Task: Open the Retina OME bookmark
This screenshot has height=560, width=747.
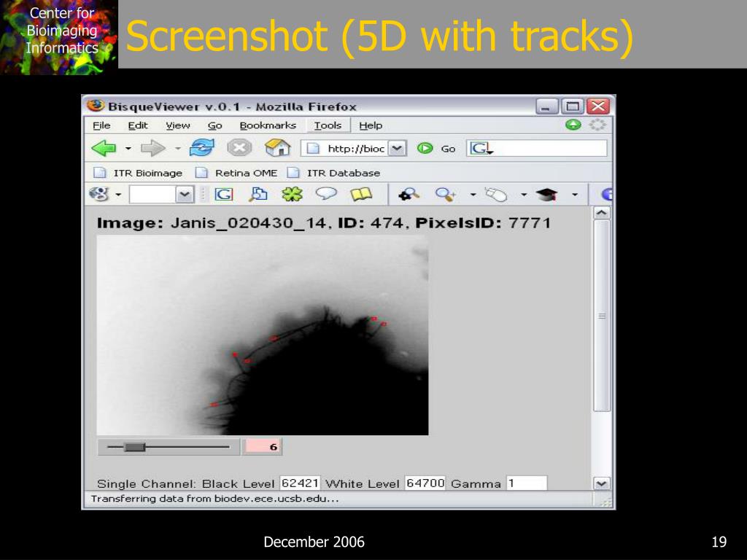Action: [x=237, y=173]
